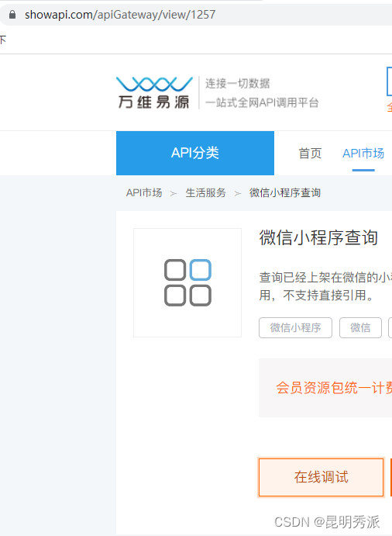Viewport: 392px width, 536px height.
Task: Open the API市场 tab
Action: tap(363, 153)
